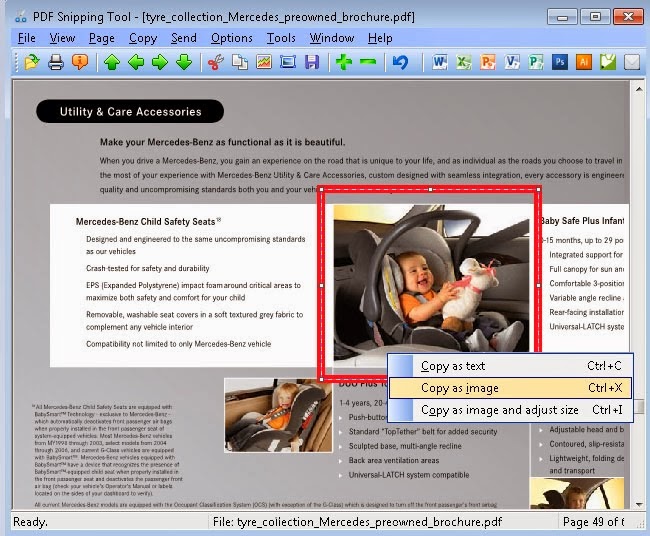Image resolution: width=650 pixels, height=536 pixels.
Task: Click the 'Ready.' status bar text
Action: click(30, 521)
